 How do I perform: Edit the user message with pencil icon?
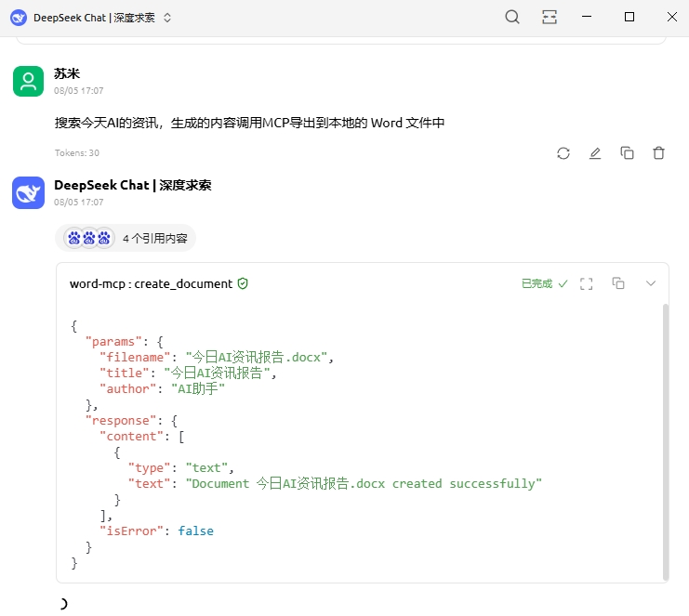[595, 153]
